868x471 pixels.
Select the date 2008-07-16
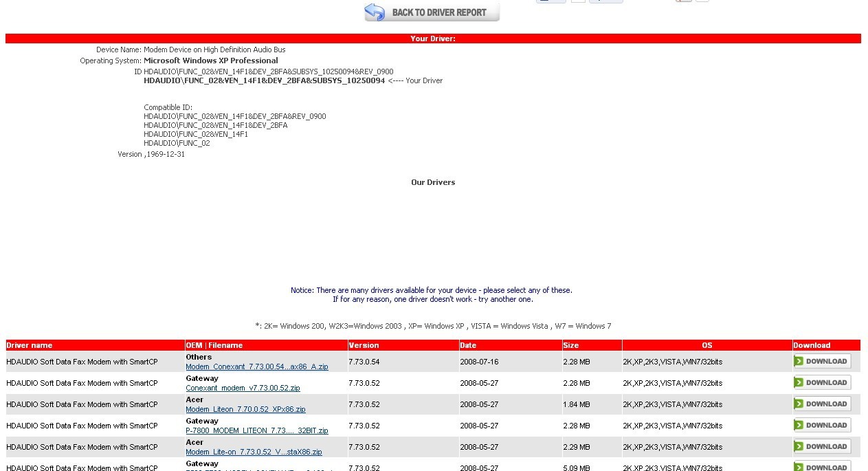pyautogui.click(x=479, y=362)
